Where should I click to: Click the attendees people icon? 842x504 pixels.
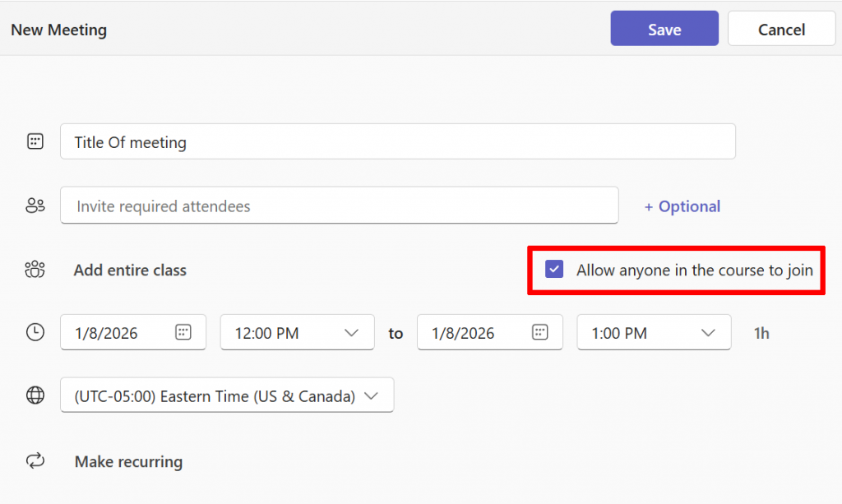(35, 206)
